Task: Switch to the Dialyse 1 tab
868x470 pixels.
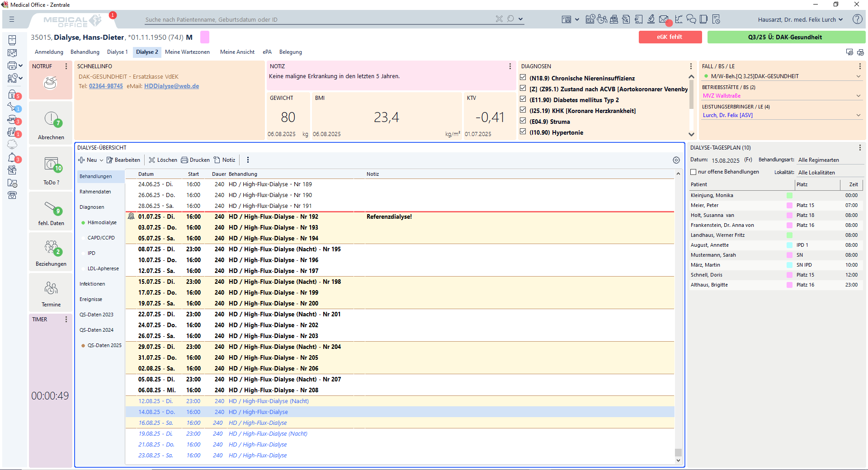Action: pos(117,52)
